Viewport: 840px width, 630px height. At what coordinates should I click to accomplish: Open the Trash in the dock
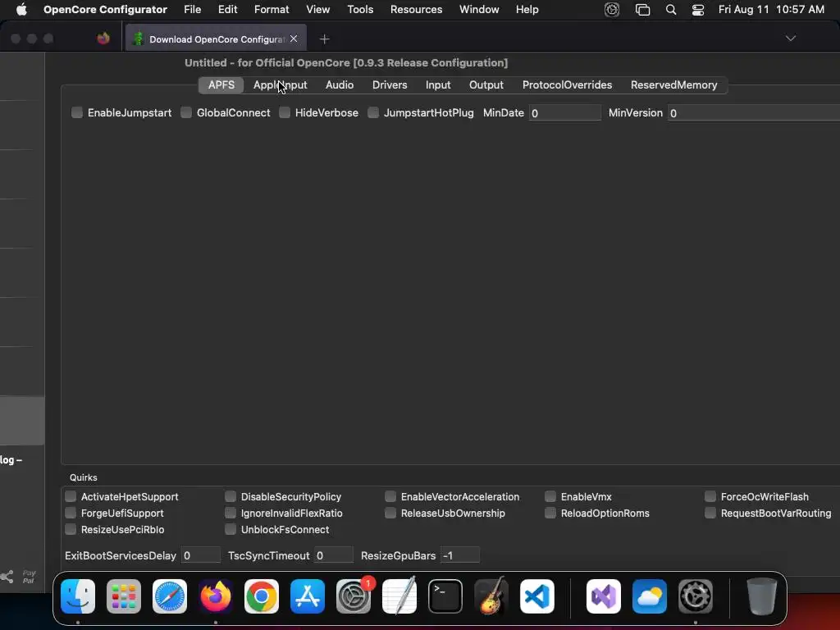(x=762, y=596)
